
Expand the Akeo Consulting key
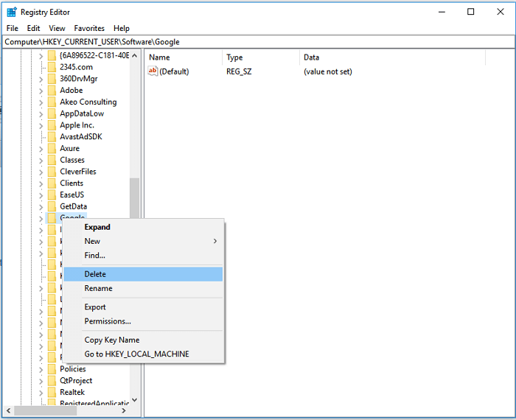click(41, 102)
